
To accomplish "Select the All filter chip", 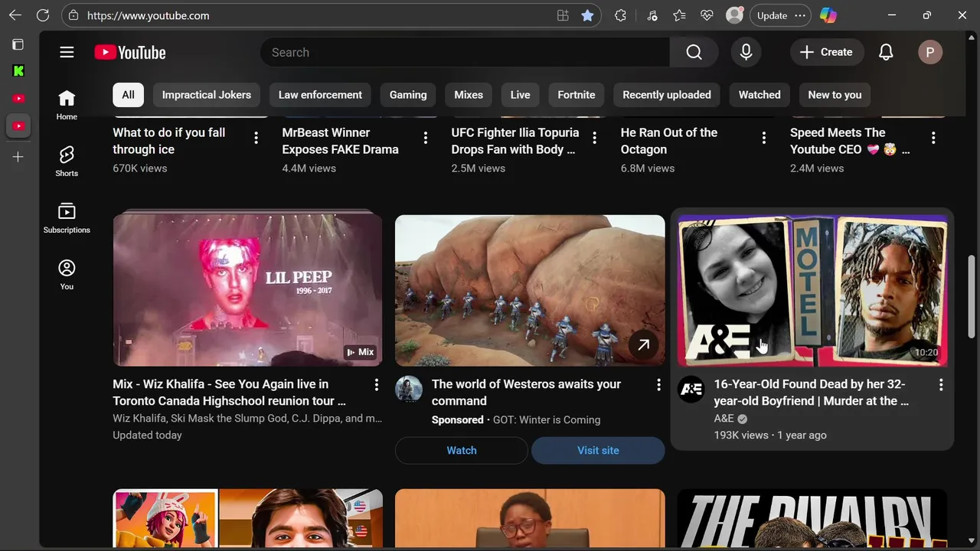I will point(128,95).
